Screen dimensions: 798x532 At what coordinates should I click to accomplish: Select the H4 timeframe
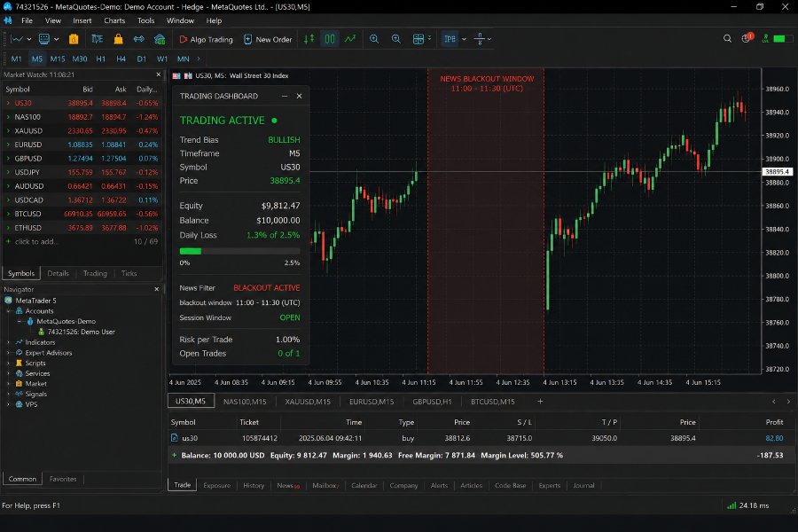click(121, 59)
